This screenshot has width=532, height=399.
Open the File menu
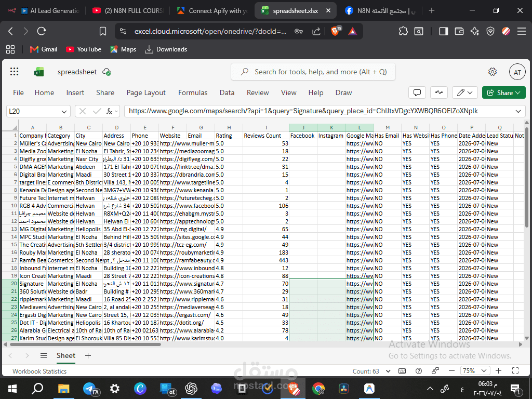18,92
